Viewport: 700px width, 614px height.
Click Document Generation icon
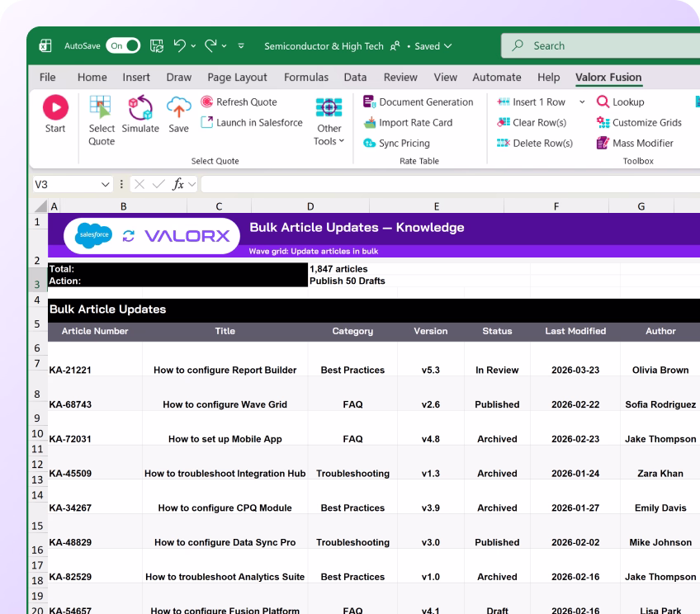[369, 102]
